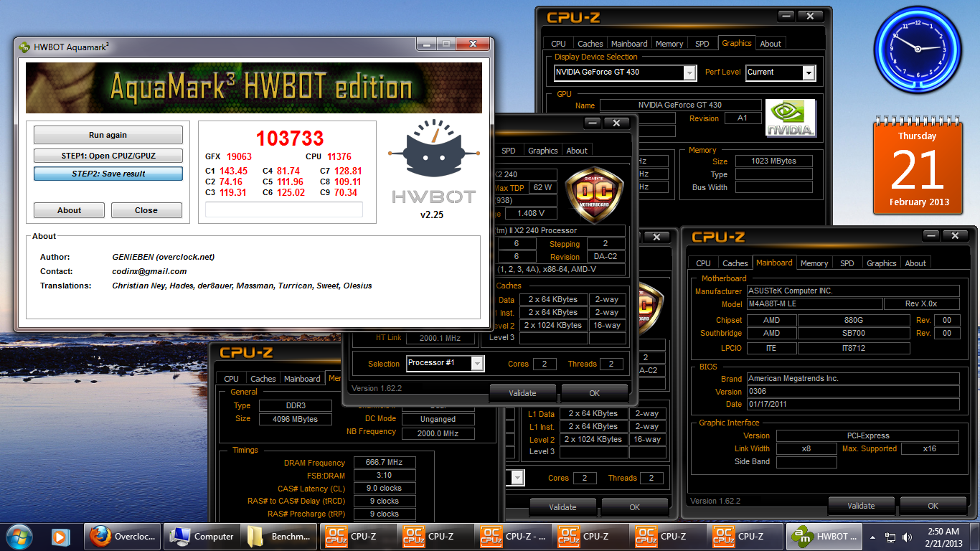Open taskbar clock showing 2:50 AM

942,537
